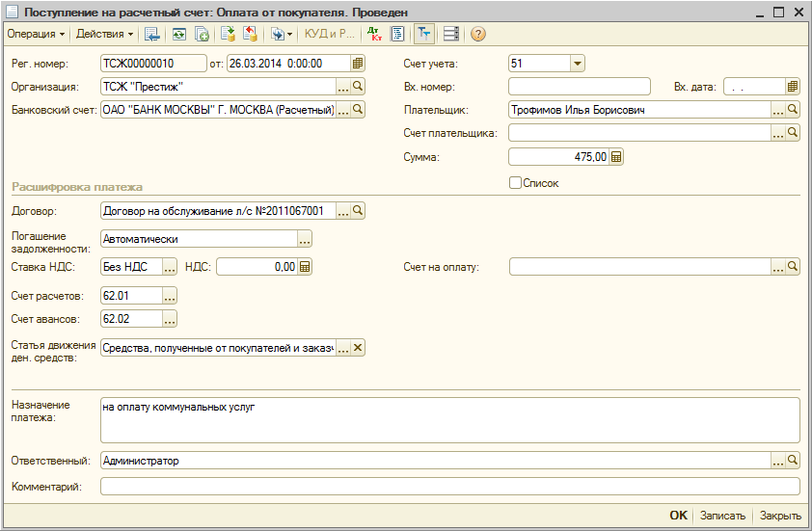Viewport: 812px width, 531px height.
Task: Click the refresh document toolbar icon
Action: pos(179,34)
